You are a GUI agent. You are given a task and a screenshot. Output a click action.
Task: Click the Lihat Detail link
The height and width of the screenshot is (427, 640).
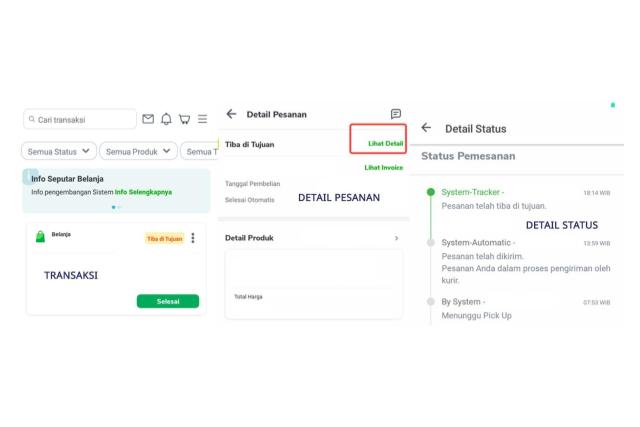[385, 144]
